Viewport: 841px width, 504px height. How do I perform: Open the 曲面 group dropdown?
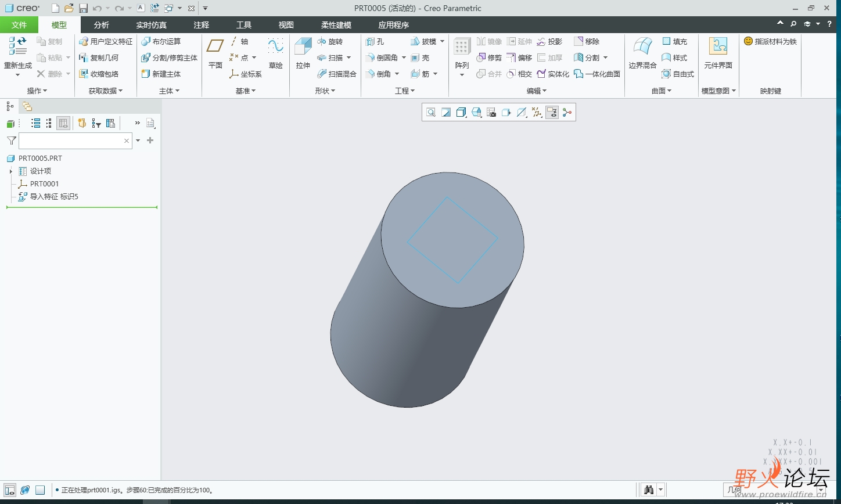pos(662,91)
